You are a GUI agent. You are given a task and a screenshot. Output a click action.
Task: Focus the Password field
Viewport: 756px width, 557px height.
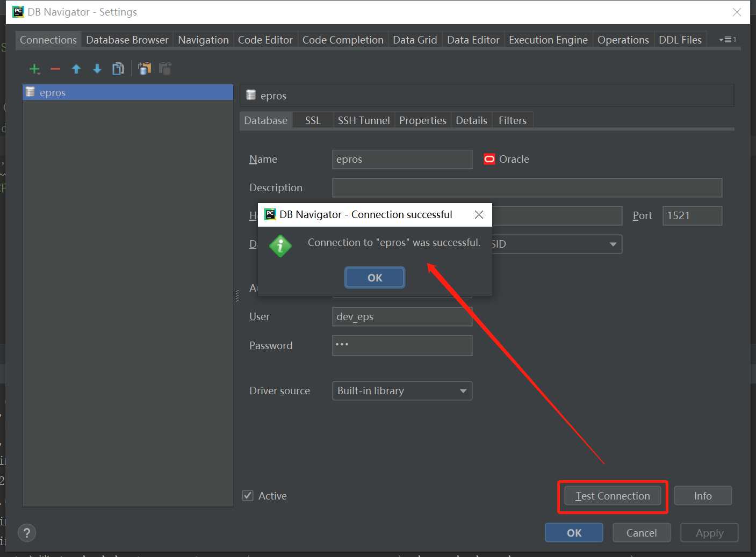tap(402, 345)
